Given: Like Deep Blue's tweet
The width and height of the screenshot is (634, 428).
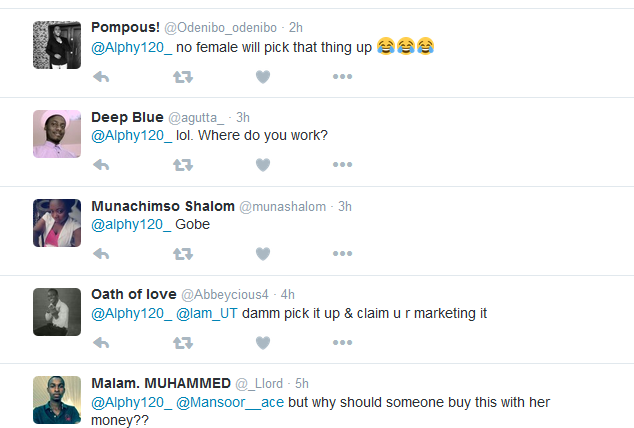Looking at the screenshot, I should (263, 165).
